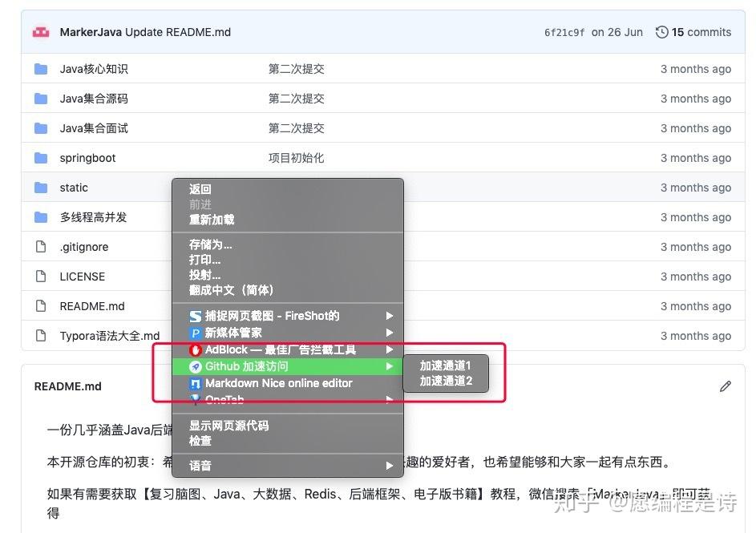Click the folder icon beside 多线程高并发
756x533 pixels.
41,217
